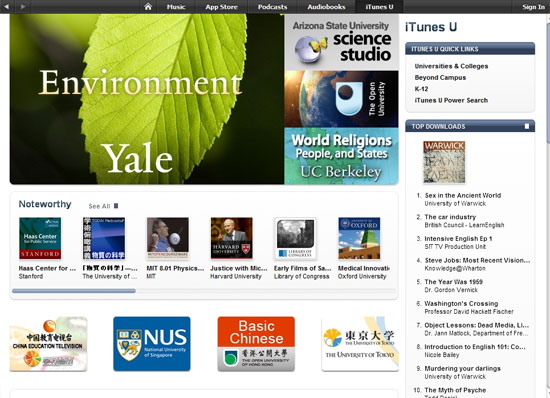Screen dimensions: 550x398
Task: Go forward with the right arrow button
Action: tap(23, 6)
